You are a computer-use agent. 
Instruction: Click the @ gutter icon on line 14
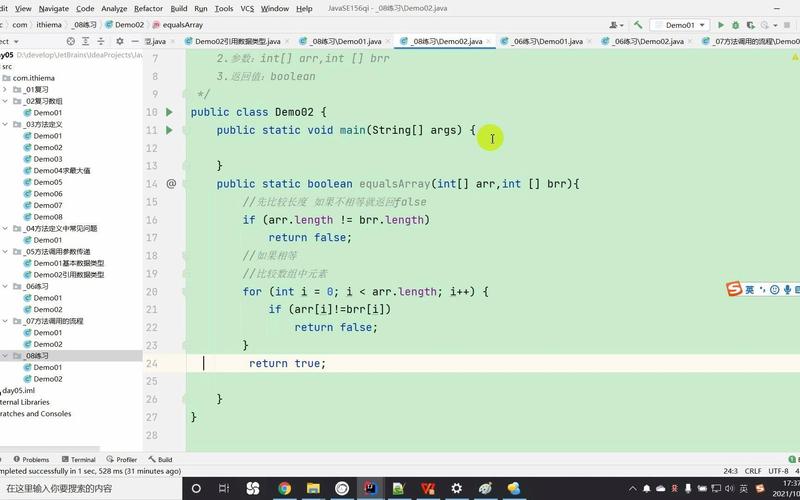coord(171,183)
